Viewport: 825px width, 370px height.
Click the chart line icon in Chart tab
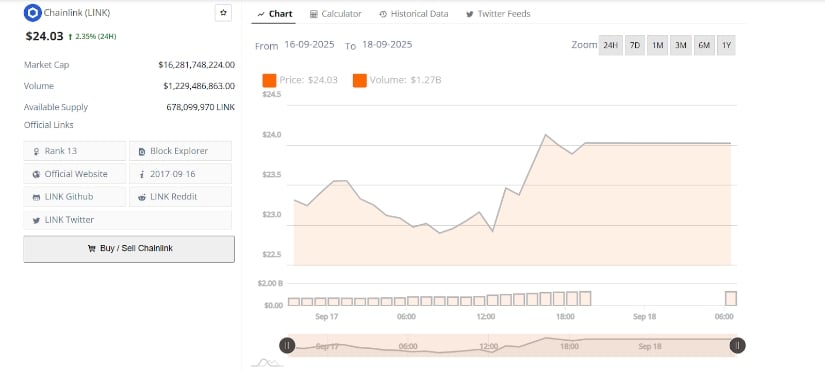coord(261,14)
